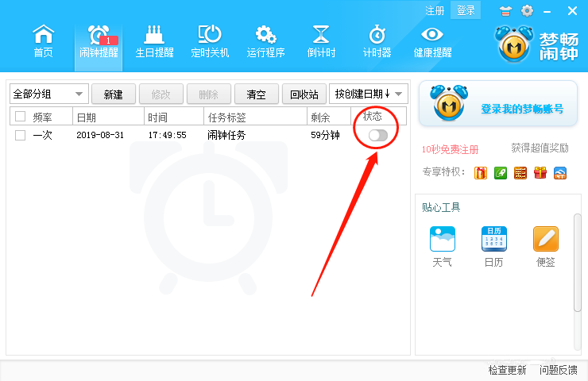This screenshot has width=588, height=381.
Task: Open the 首页 home icon
Action: [x=43, y=41]
